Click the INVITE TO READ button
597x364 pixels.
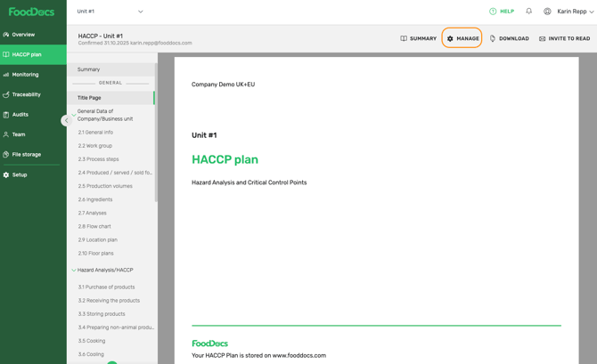[565, 38]
